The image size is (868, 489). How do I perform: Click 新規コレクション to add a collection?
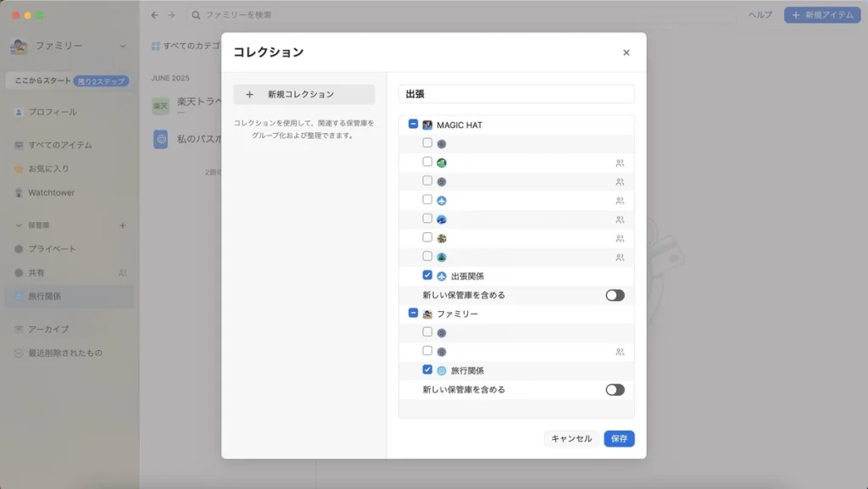pyautogui.click(x=303, y=94)
